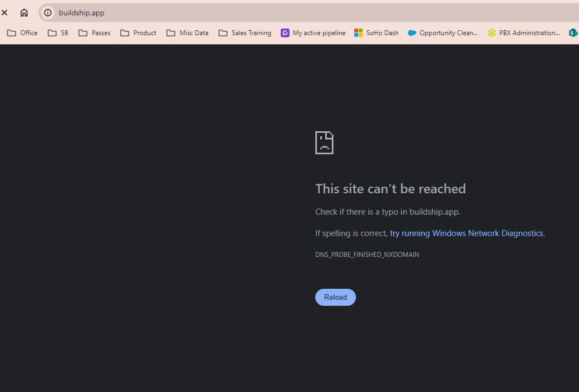Open the SoHo Dash bookmark

377,33
